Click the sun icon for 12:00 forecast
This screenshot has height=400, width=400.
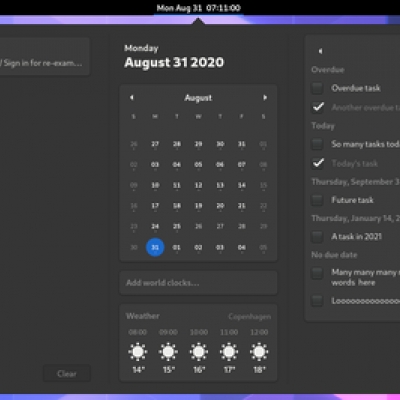[x=259, y=352]
